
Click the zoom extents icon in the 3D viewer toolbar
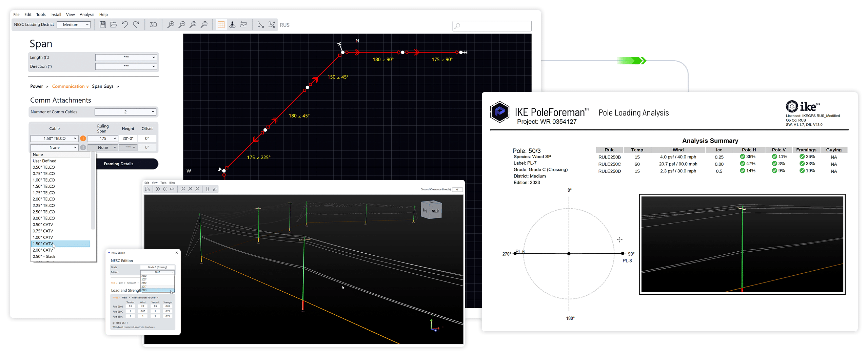(x=183, y=189)
